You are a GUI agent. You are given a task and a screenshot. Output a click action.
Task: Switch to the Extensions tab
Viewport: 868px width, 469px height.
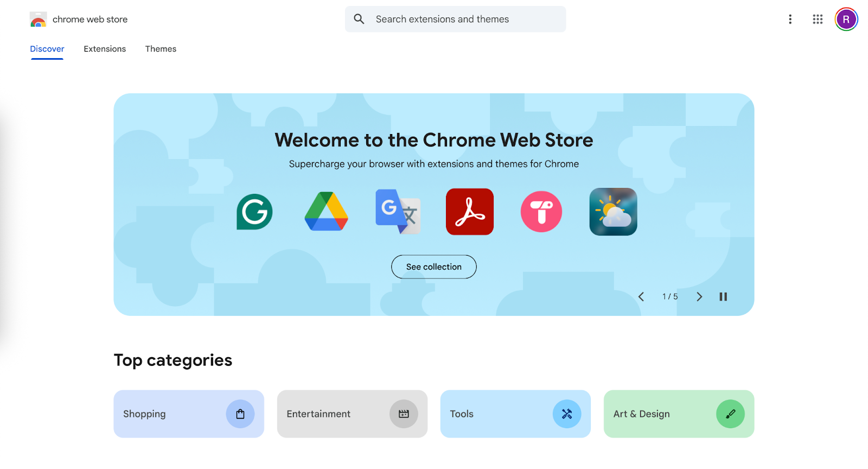tap(105, 49)
